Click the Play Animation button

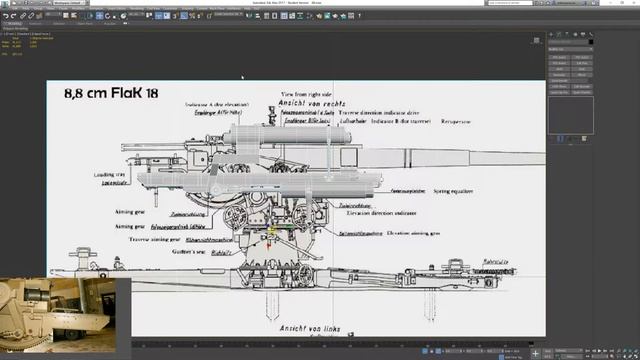pyautogui.click(x=599, y=351)
